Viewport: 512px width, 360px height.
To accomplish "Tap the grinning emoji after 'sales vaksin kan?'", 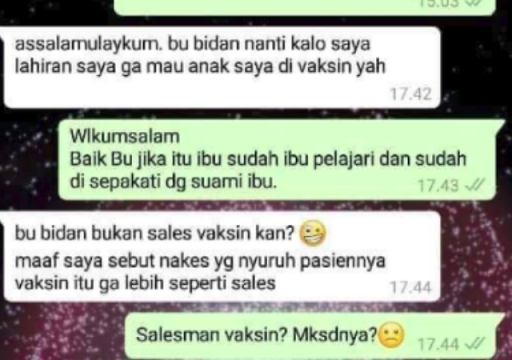I will pyautogui.click(x=313, y=234).
